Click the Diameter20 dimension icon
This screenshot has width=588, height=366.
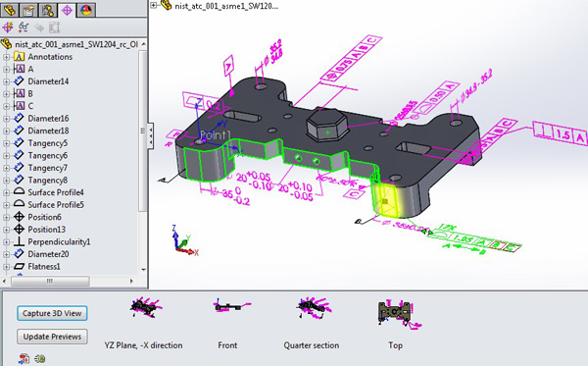(x=20, y=254)
